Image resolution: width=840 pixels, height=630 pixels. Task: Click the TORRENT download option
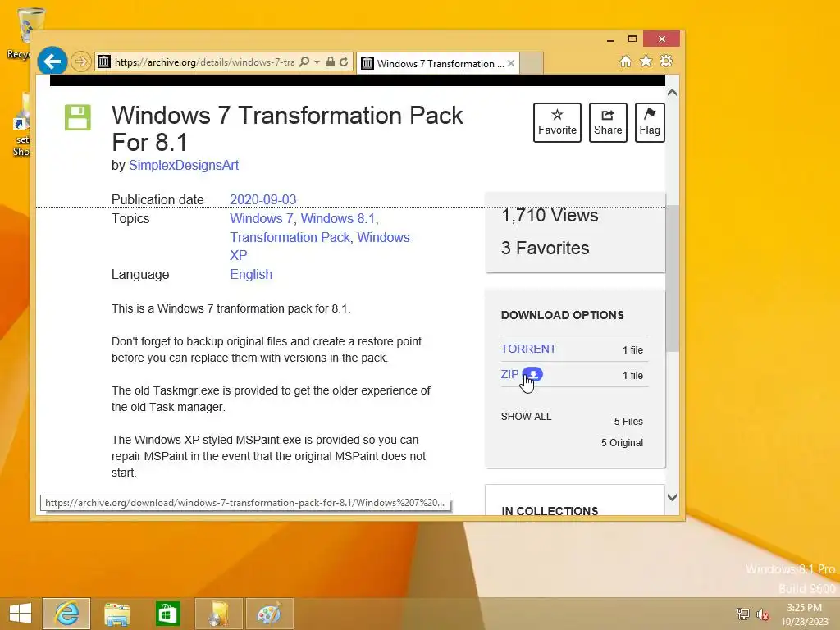pos(528,349)
